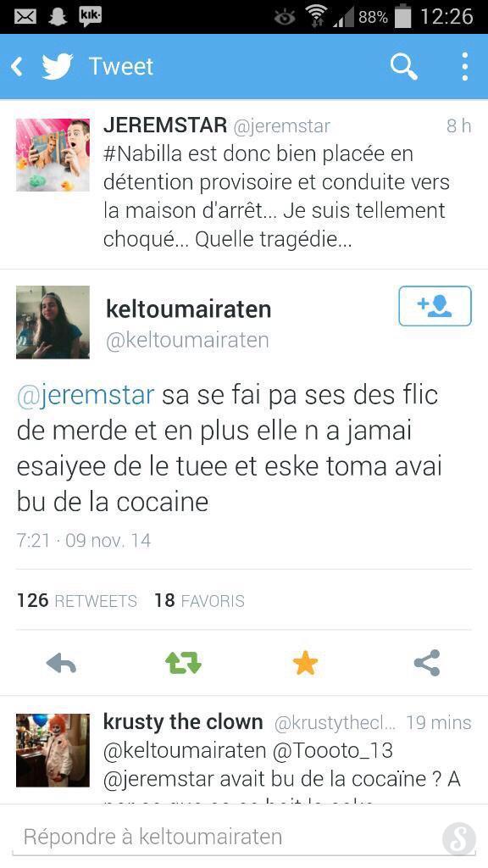Open JEREMSTAR profile picture
Viewport: 488px width, 868px height.
coord(53,155)
